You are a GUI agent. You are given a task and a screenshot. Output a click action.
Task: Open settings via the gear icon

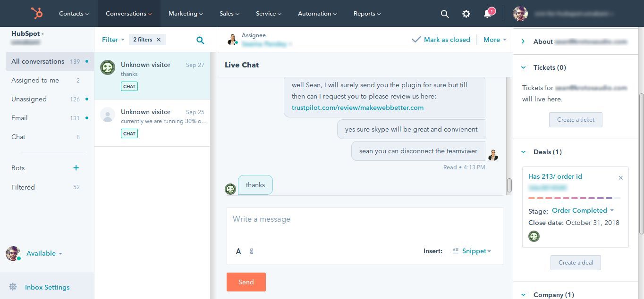coord(466,14)
